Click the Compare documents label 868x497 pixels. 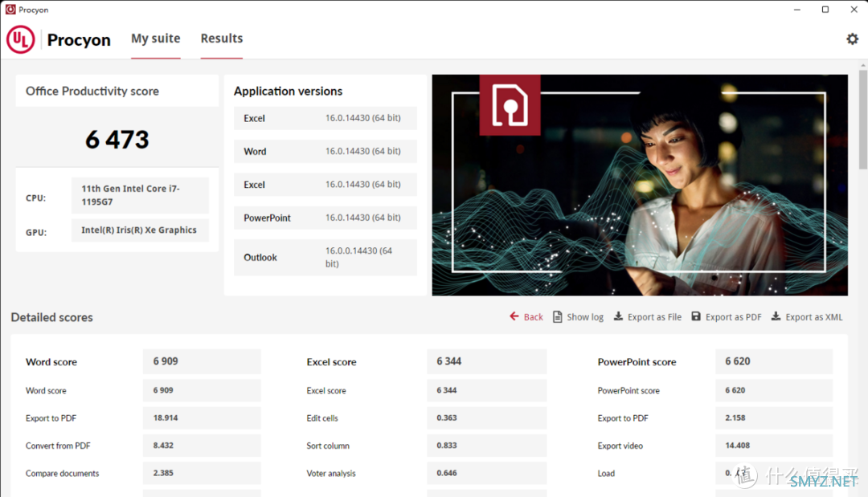[x=63, y=473]
